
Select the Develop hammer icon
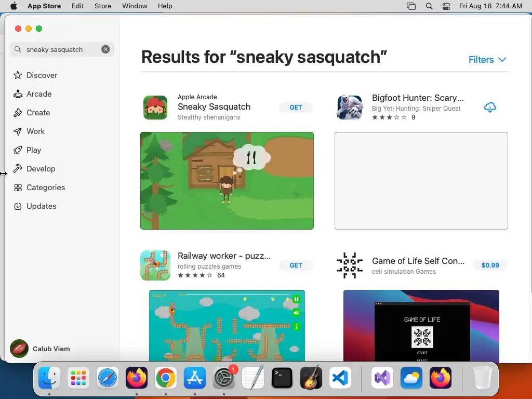[x=18, y=169]
